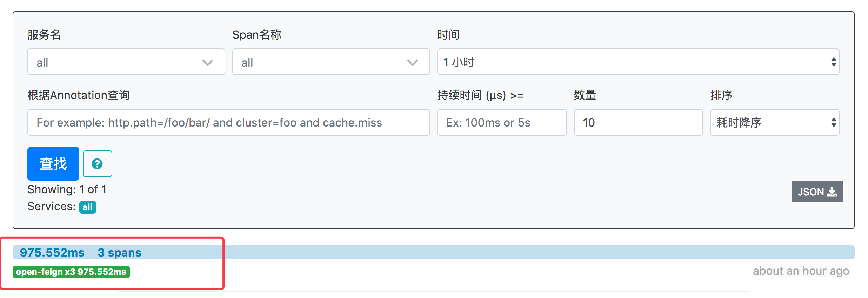Click the download icon on the JSON button
This screenshot has width=868, height=298.
click(832, 192)
